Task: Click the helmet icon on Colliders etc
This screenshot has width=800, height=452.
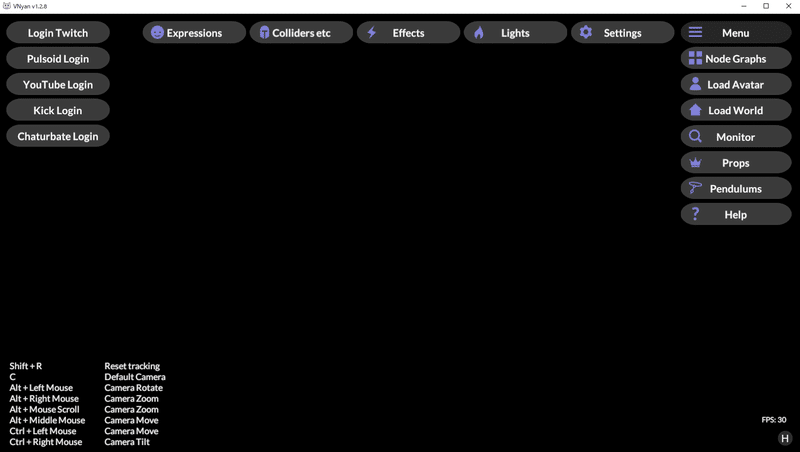Action: tap(264, 33)
